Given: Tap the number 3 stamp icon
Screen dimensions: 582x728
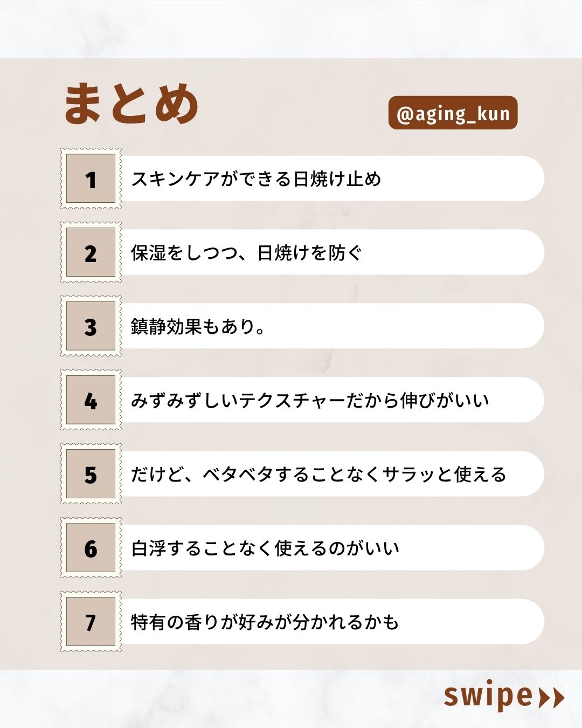Looking at the screenshot, I should [91, 326].
